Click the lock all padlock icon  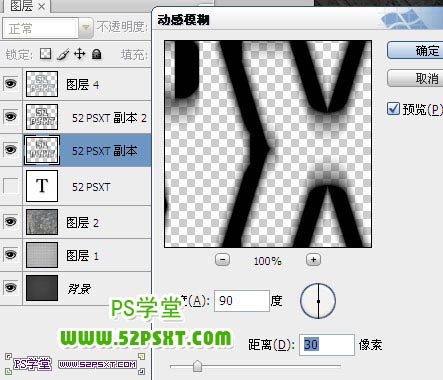pos(96,54)
